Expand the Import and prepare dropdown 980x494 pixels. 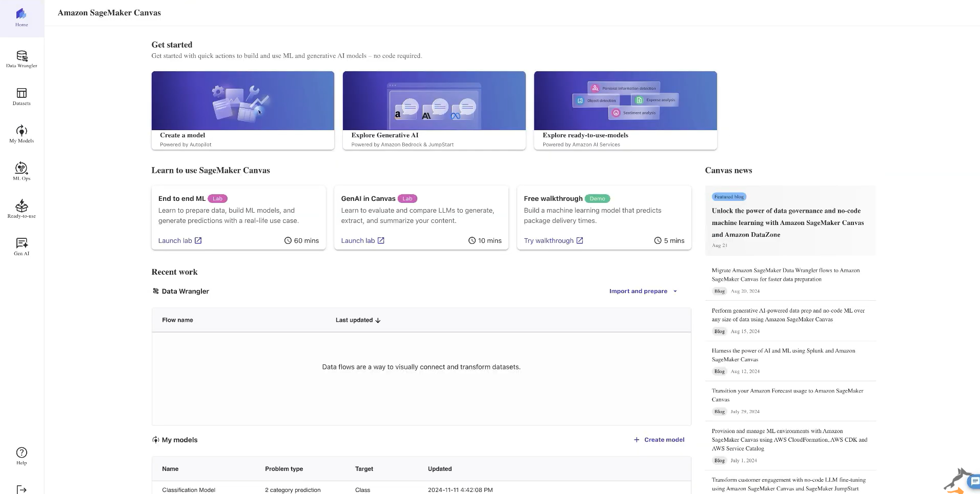(x=643, y=291)
